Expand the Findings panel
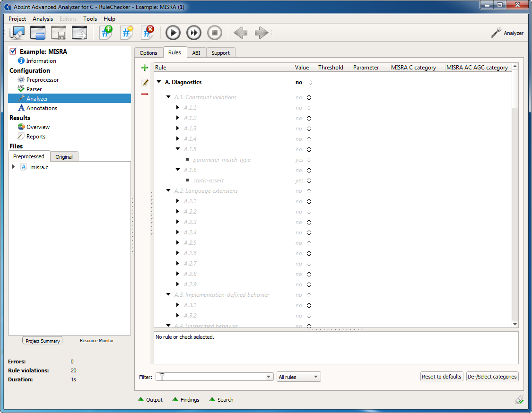Viewport: 532px width, 413px height. point(185,400)
